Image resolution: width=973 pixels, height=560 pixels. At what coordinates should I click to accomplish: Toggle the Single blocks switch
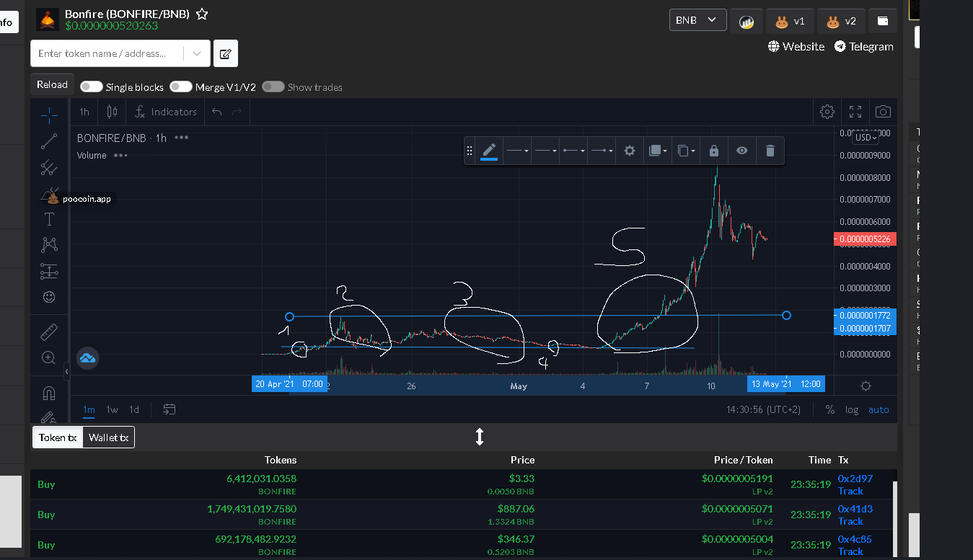point(92,86)
